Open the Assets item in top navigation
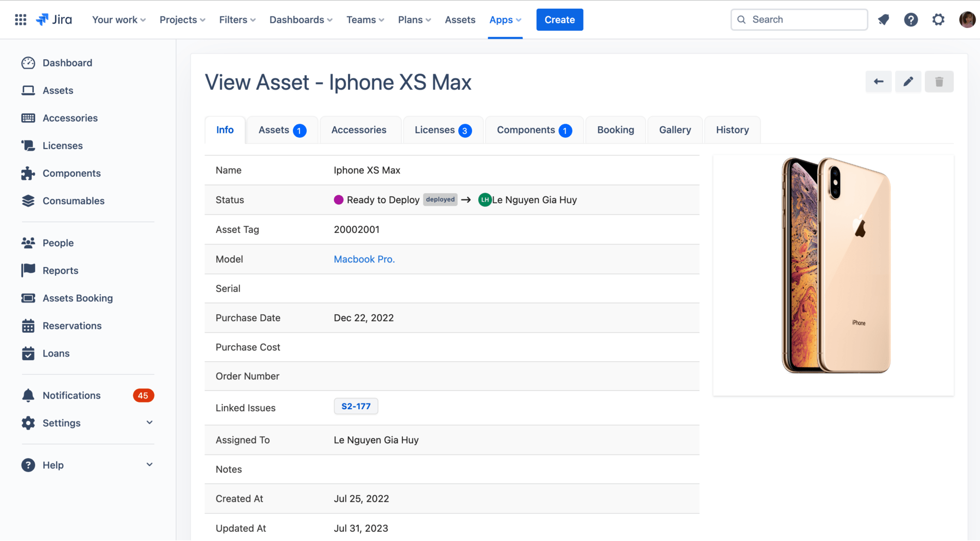The image size is (980, 541). tap(460, 19)
